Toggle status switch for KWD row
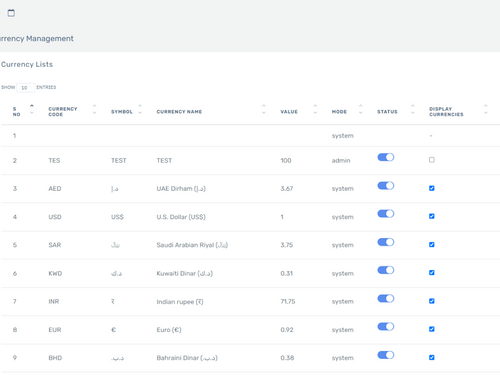Image resolution: width=500 pixels, height=375 pixels. tap(386, 270)
